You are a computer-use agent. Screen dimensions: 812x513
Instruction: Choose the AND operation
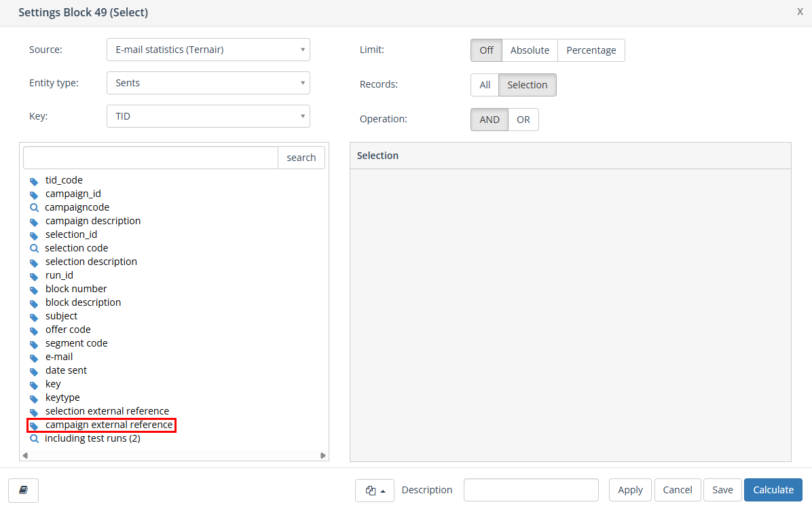coord(490,120)
